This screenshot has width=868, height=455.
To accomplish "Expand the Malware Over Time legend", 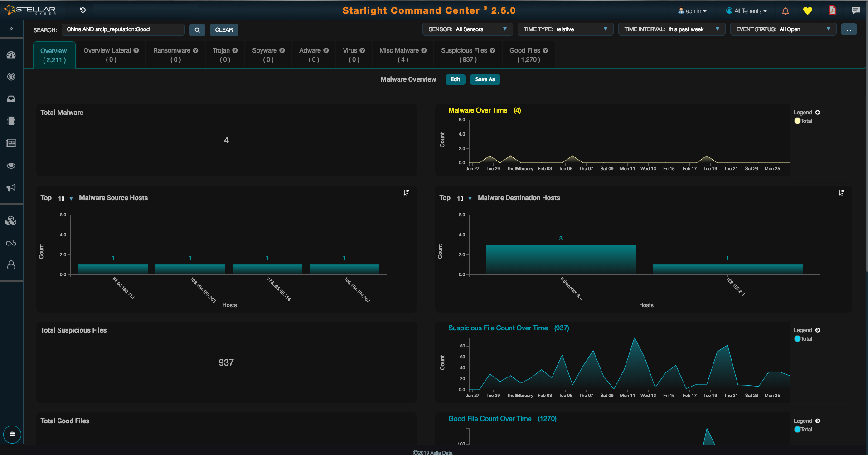I will coord(818,113).
